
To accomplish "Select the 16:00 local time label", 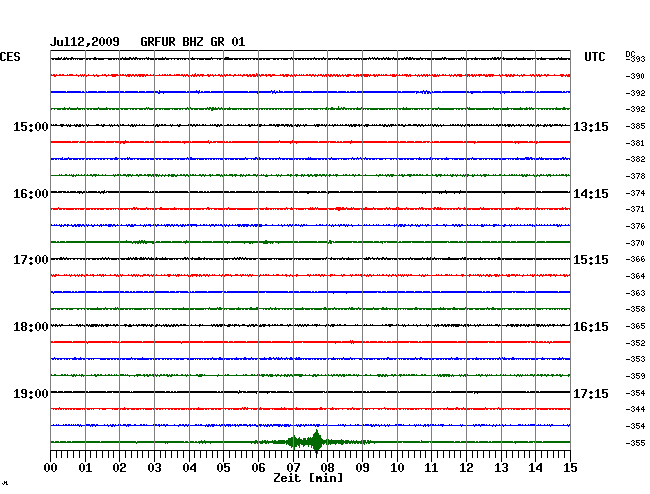I will [31, 194].
